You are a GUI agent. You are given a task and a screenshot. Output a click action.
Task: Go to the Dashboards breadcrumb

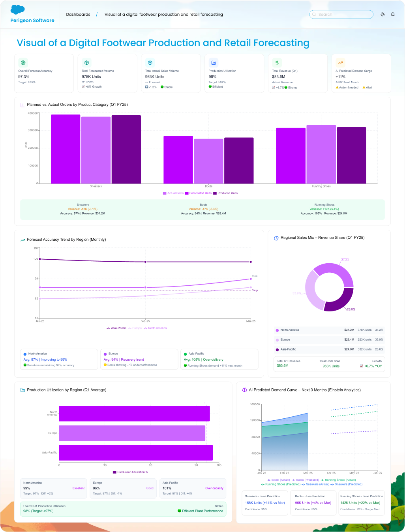coord(78,15)
